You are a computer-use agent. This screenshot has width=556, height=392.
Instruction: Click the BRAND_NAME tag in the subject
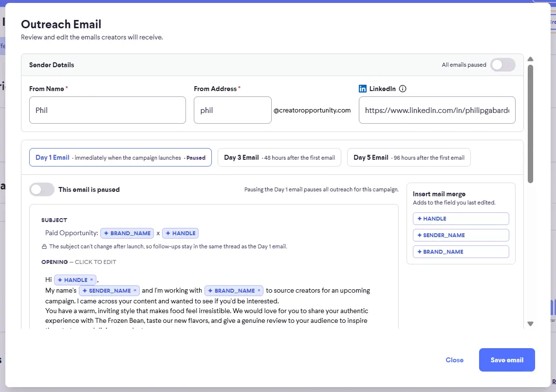click(127, 233)
